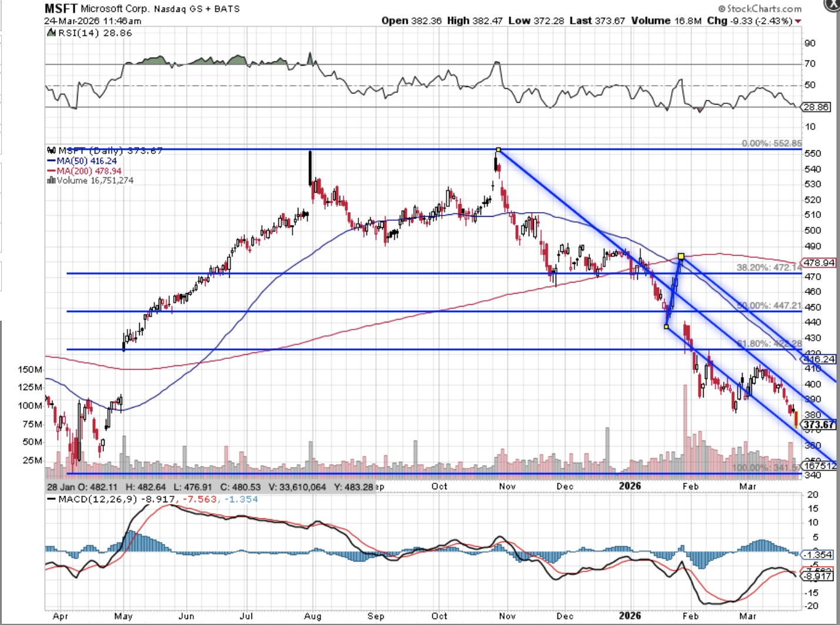Click the Nasdaq GS + BATS exchange label
Viewport: 840px width, 625px height.
[197, 9]
